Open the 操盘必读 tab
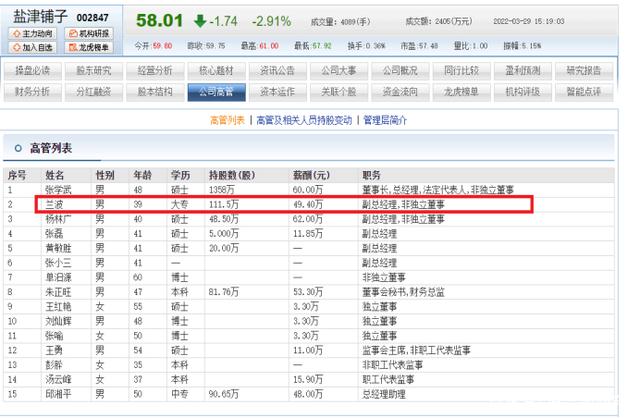640x418 pixels. [33, 71]
